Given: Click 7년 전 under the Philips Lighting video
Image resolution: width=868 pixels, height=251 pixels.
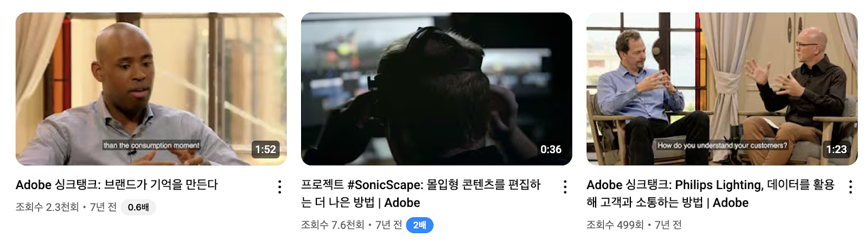Looking at the screenshot, I should (x=668, y=225).
